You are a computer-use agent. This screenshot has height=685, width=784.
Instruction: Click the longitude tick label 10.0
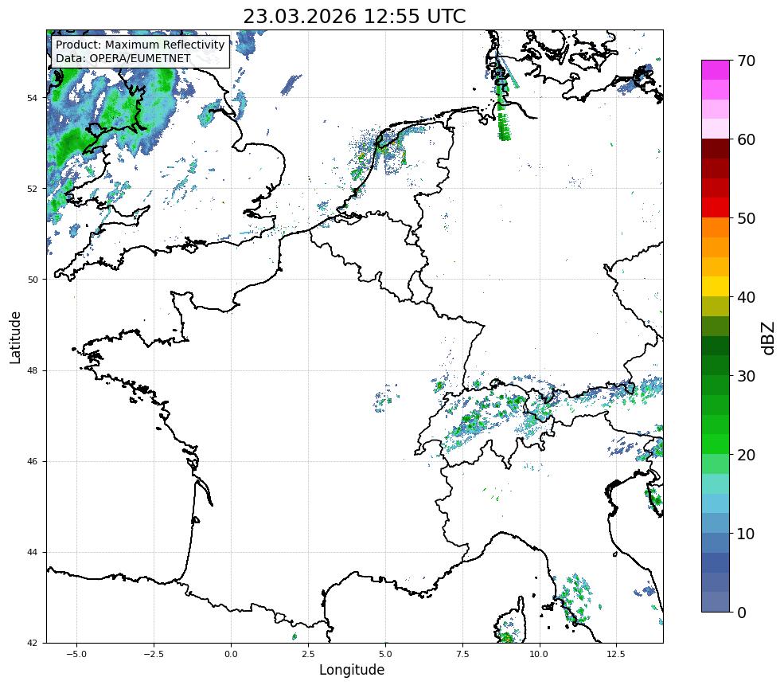pos(539,654)
